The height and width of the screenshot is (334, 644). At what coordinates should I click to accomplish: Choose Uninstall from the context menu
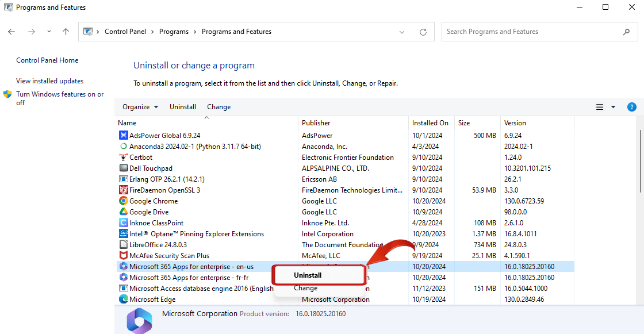tap(308, 275)
